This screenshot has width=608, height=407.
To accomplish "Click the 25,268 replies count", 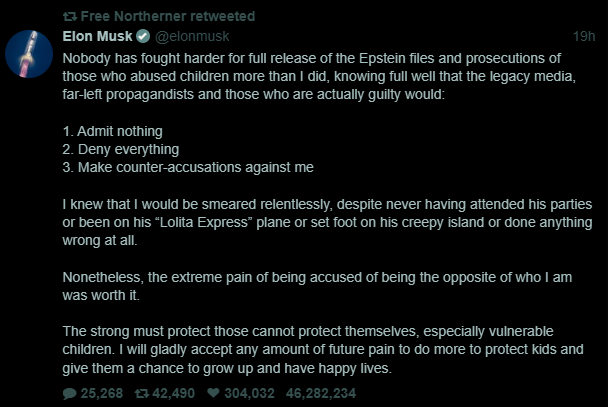I will (100, 393).
